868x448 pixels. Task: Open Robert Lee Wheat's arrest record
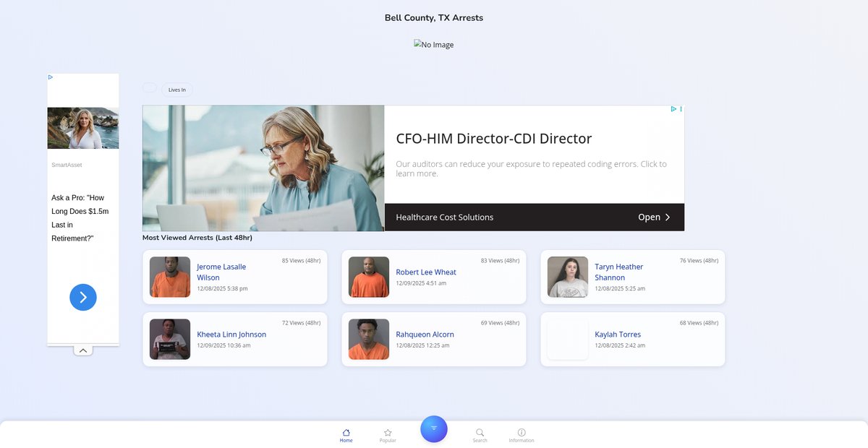(426, 272)
